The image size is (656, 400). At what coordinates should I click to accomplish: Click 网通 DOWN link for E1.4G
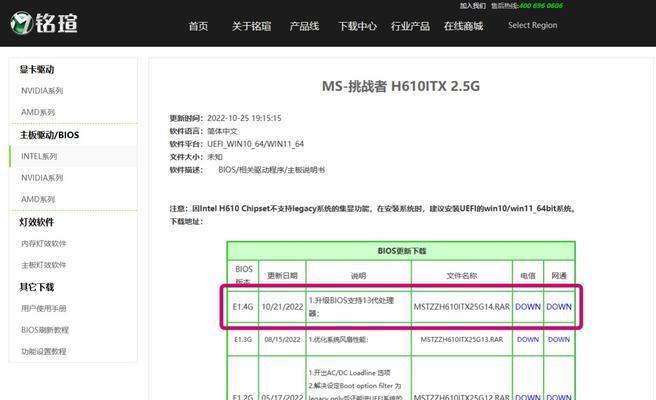point(559,307)
